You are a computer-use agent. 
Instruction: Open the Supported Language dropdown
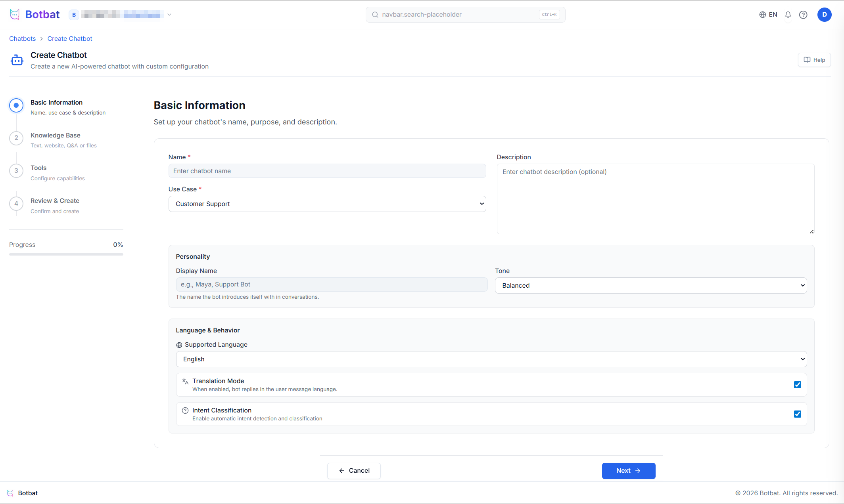(491, 359)
